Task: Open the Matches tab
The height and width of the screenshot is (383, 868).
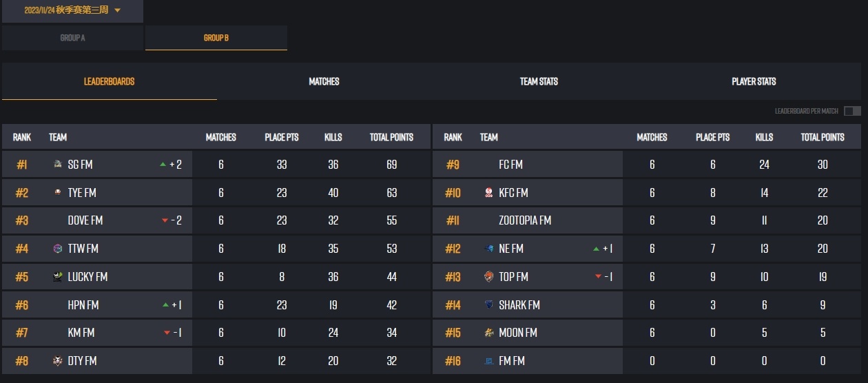Action: click(x=324, y=81)
